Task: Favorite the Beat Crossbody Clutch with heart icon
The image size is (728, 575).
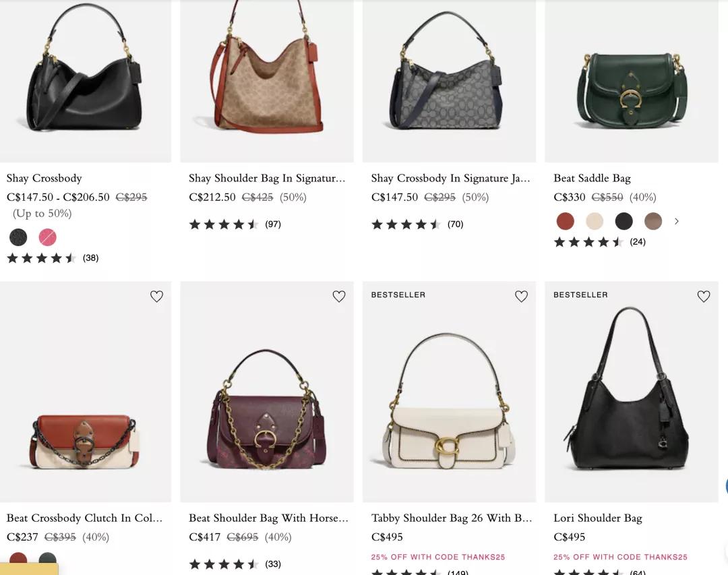Action: (156, 297)
